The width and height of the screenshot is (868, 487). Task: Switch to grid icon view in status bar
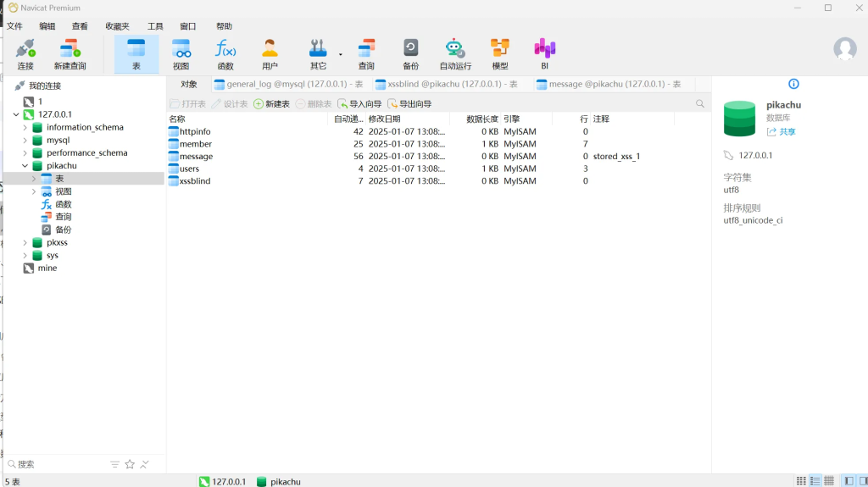point(801,481)
